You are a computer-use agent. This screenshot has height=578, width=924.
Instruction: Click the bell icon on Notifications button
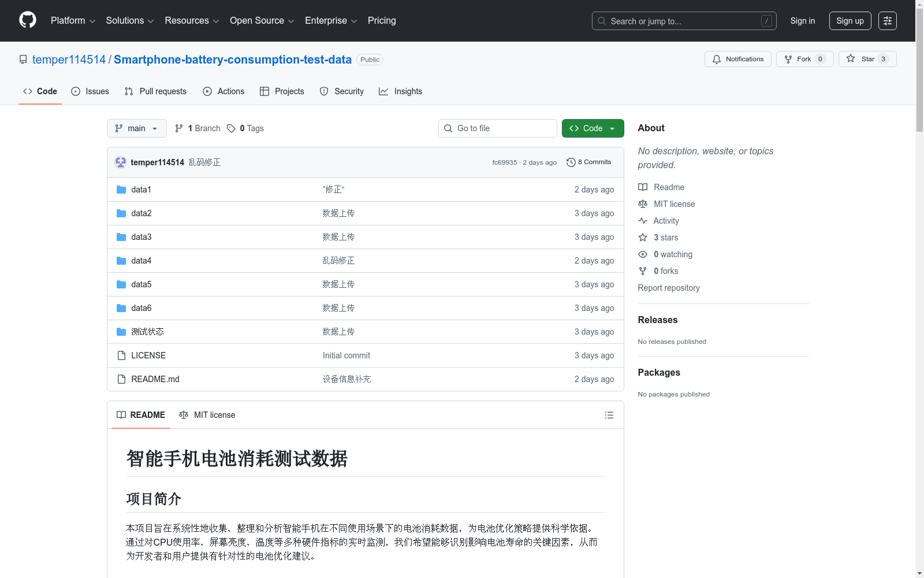tap(717, 59)
